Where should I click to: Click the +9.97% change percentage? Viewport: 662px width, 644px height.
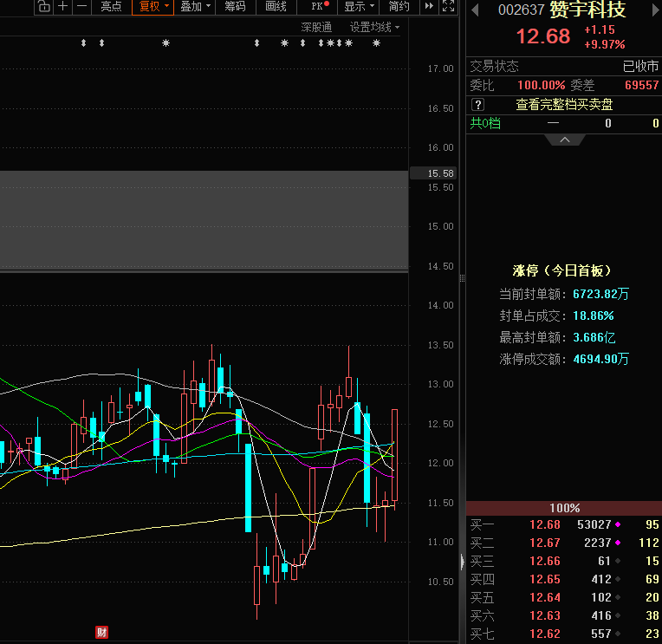click(x=604, y=44)
